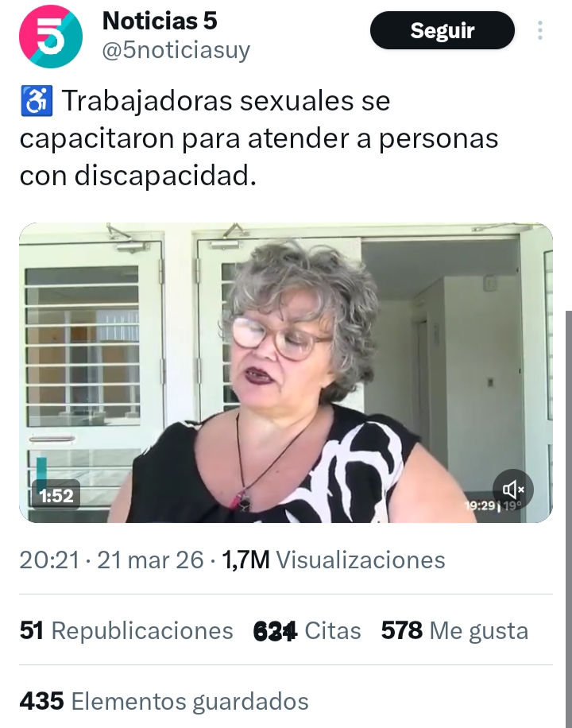Open the @5noticiasuy handle link
Viewport: 572px width, 728px height.
tap(176, 50)
